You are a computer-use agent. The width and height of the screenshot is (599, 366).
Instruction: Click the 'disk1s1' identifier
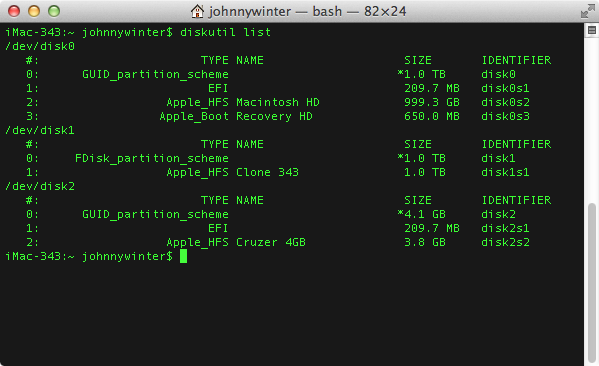(505, 172)
